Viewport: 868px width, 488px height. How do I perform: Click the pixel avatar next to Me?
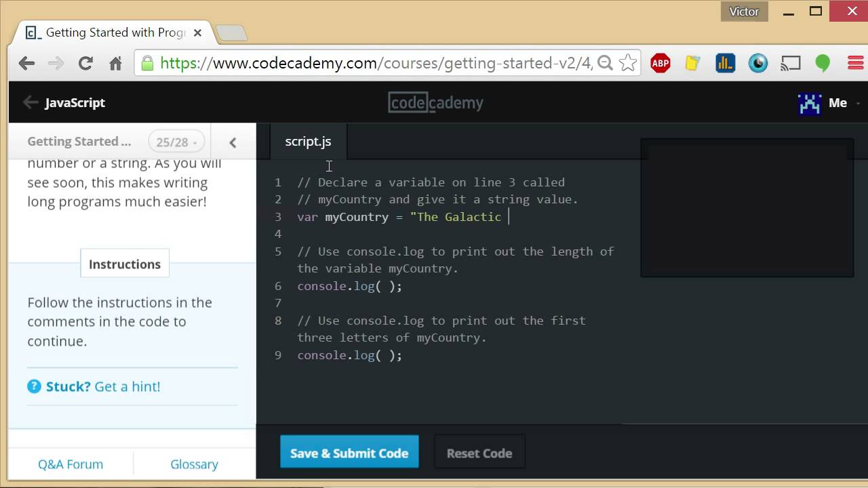(810, 103)
